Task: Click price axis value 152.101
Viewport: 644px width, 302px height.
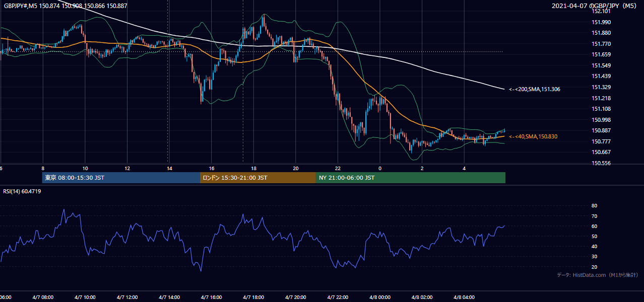Action: 601,12
